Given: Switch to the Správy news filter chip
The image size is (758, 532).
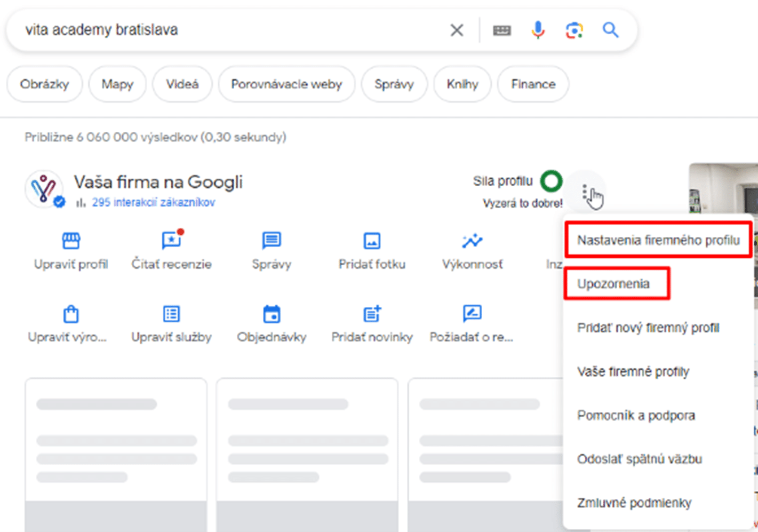Looking at the screenshot, I should pos(394,84).
